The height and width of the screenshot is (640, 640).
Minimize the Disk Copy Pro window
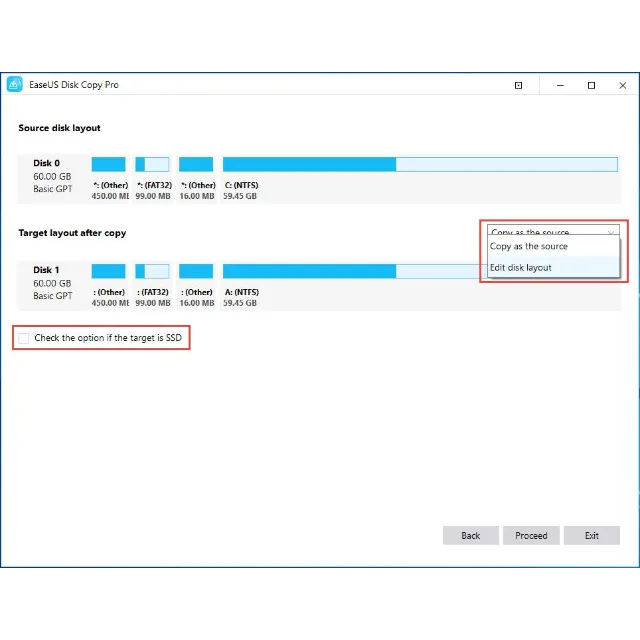point(555,86)
